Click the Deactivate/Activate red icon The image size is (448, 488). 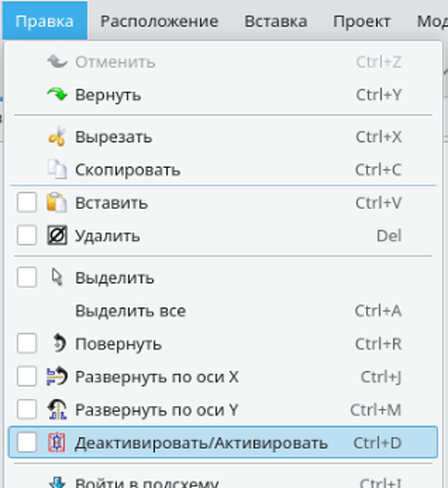(x=57, y=442)
